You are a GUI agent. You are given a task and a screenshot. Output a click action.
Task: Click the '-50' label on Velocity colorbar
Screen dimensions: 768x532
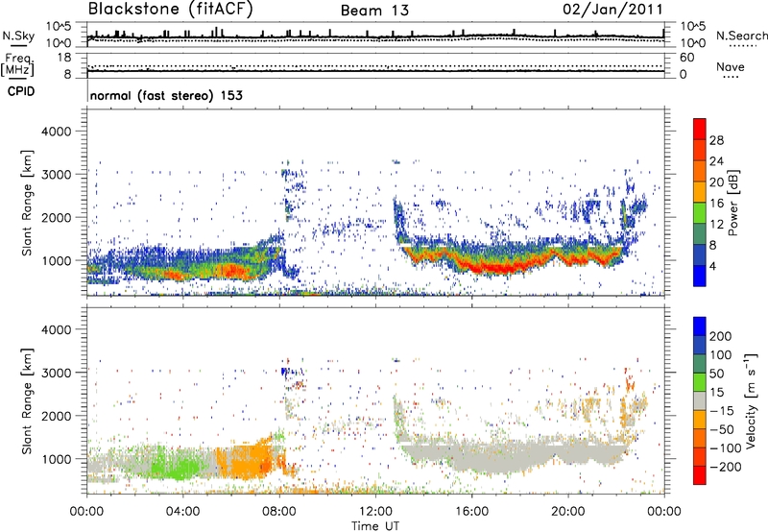pos(722,429)
